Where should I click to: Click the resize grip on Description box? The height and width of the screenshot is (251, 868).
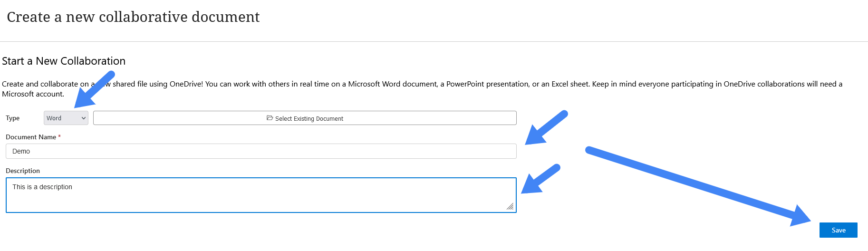(510, 206)
